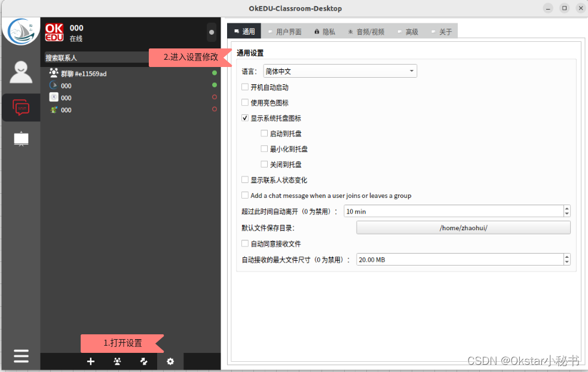Viewport: 588px width, 372px height.
Task: Enable 使用亮色图标 checkbox
Action: coord(245,102)
